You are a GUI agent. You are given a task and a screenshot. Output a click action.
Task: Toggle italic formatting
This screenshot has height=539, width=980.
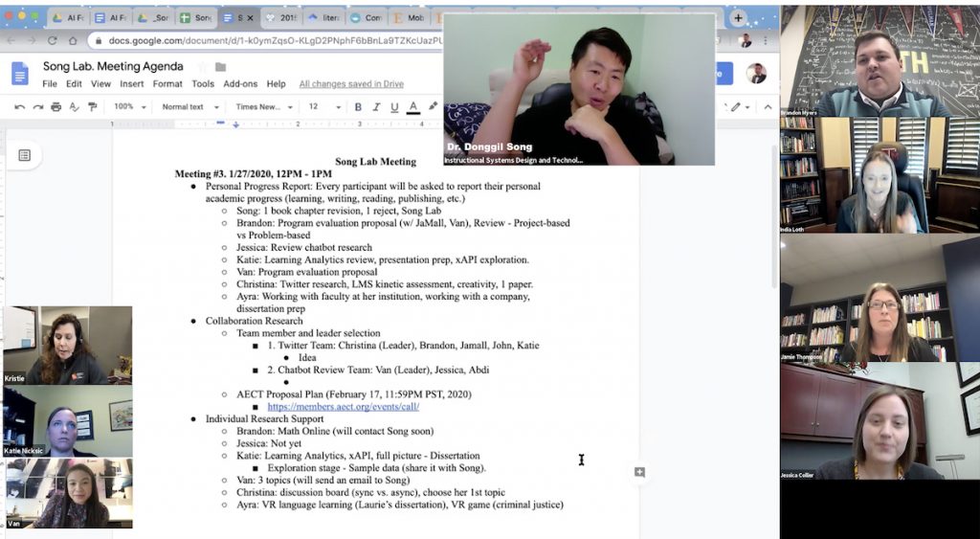click(x=376, y=107)
